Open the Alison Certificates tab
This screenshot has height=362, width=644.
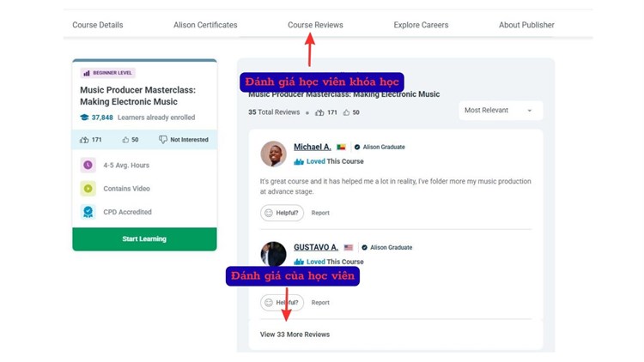pos(205,25)
